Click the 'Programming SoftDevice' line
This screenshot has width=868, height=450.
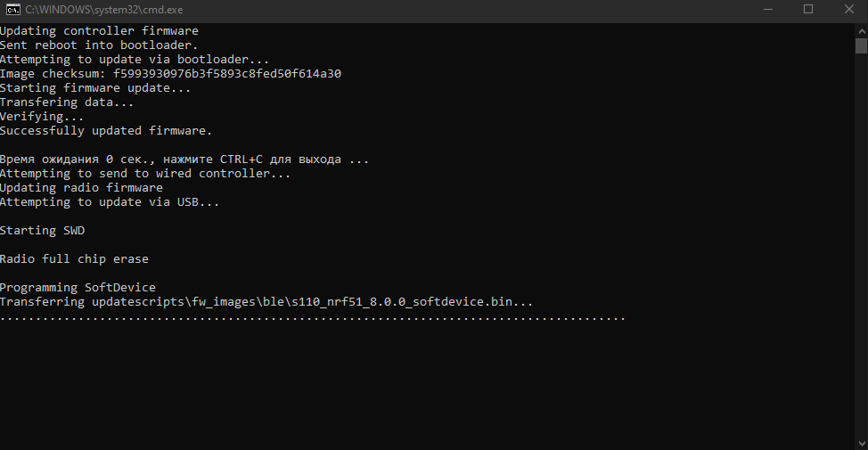pyautogui.click(x=78, y=287)
